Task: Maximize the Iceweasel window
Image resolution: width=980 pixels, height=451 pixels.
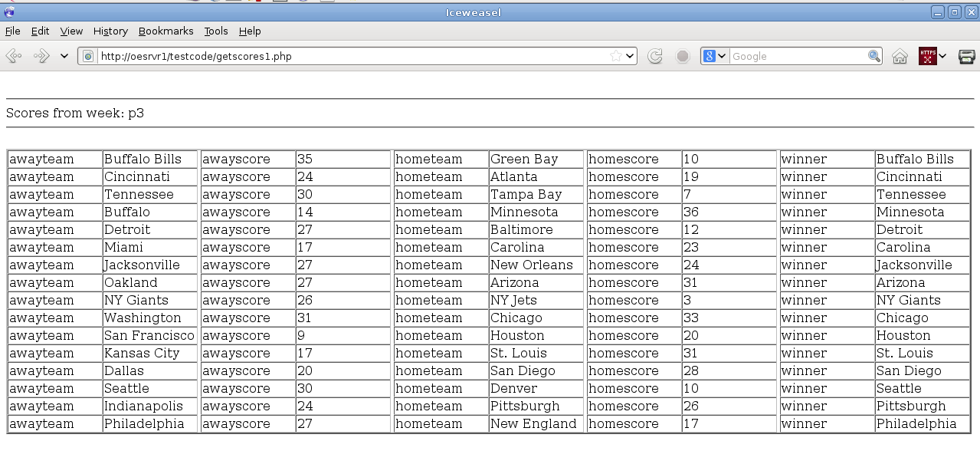Action: coord(955,12)
